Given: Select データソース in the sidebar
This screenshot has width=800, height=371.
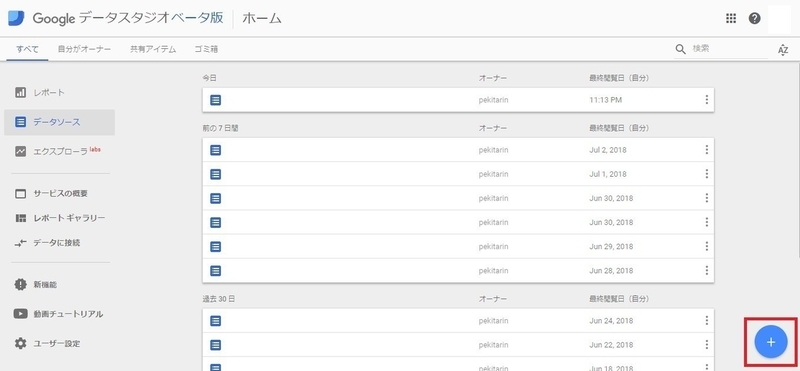Looking at the screenshot, I should click(x=59, y=122).
